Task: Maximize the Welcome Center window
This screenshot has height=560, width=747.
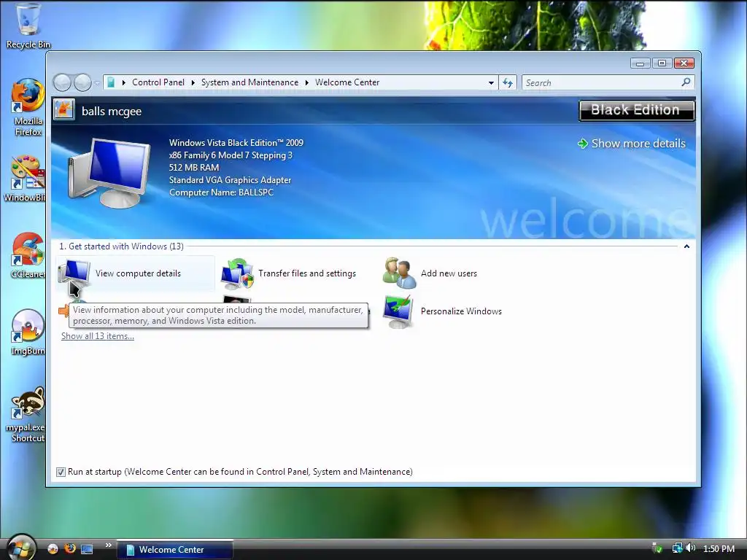Action: [662, 63]
